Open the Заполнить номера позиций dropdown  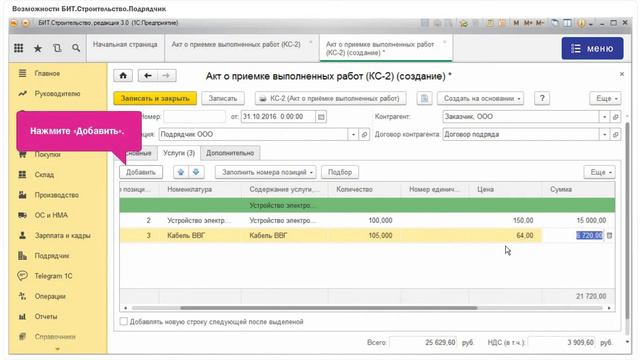(x=266, y=172)
